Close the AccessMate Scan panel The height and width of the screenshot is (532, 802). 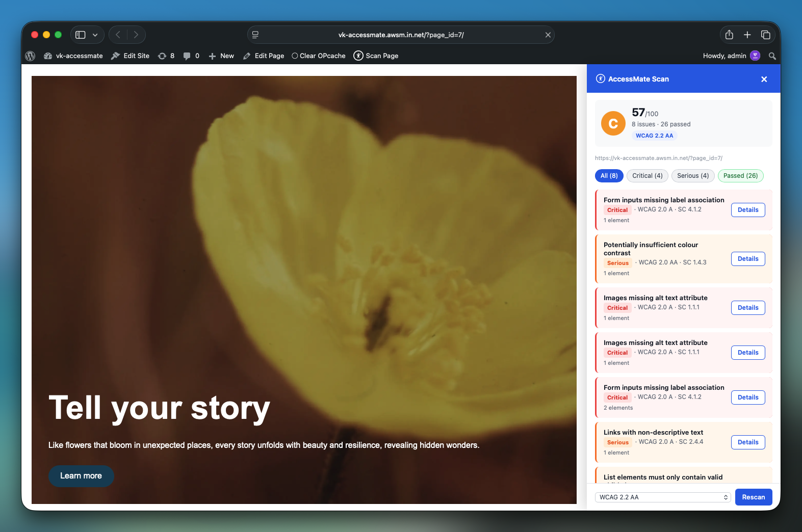pos(764,79)
